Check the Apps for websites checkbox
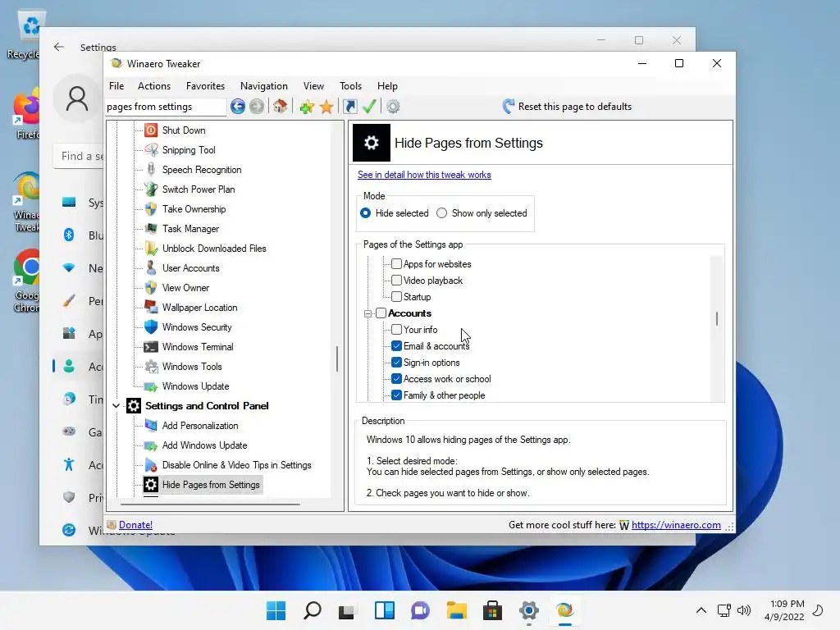 pyautogui.click(x=396, y=263)
